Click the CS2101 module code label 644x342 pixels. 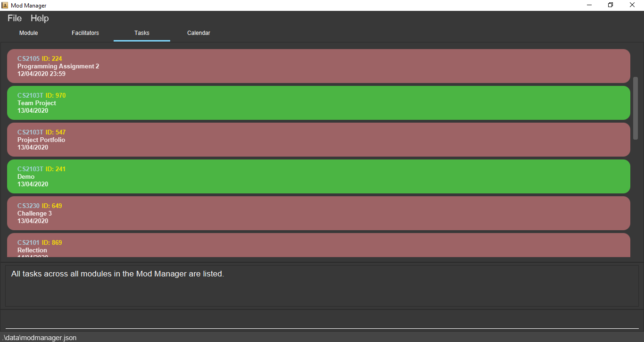click(x=29, y=242)
